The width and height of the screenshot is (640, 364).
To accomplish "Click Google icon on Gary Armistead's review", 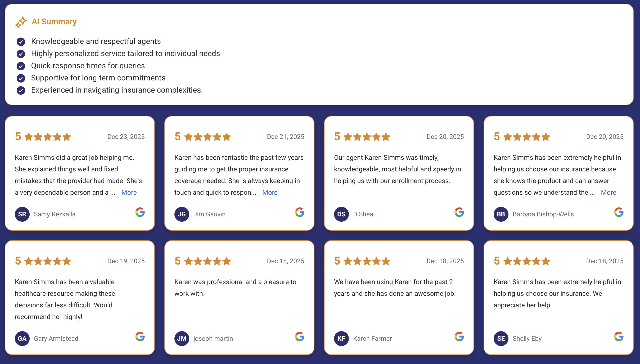I will point(140,336).
